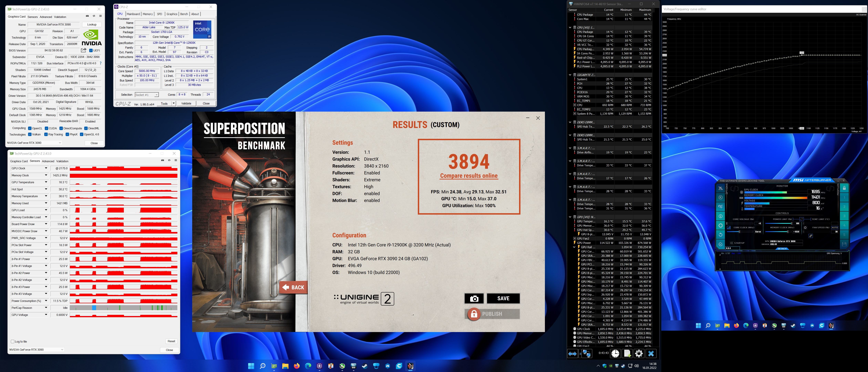Toggle the UEFI checkbox in GPU-Z

[91, 50]
